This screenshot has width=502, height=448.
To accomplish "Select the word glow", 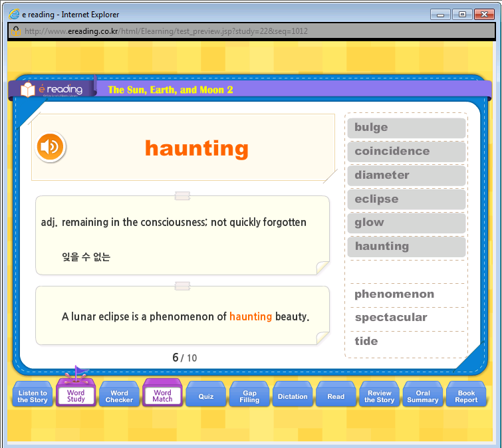I will click(x=406, y=223).
